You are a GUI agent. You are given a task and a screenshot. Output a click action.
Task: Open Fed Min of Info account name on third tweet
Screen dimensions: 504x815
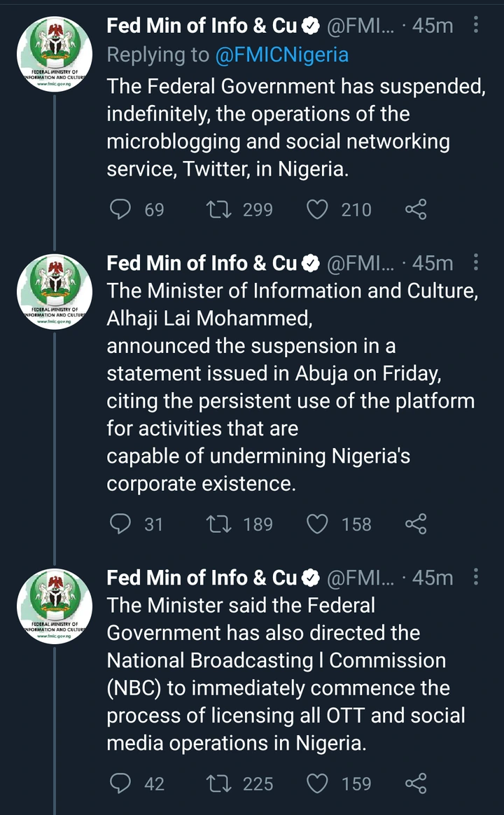coord(202,578)
